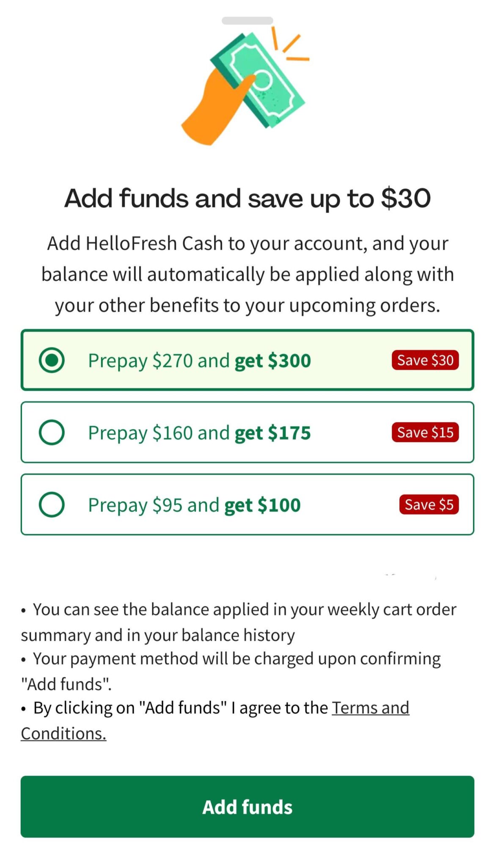Choose the Prepay $160 and get $175 plan

pos(52,433)
